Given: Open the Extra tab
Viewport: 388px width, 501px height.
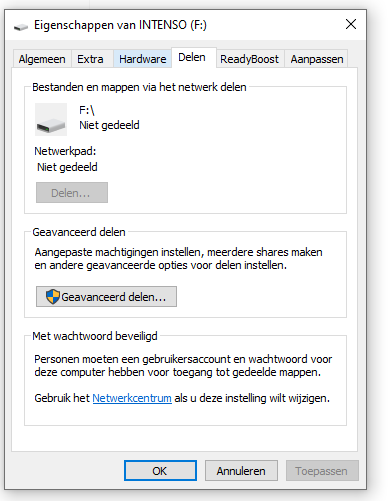Looking at the screenshot, I should pyautogui.click(x=90, y=59).
